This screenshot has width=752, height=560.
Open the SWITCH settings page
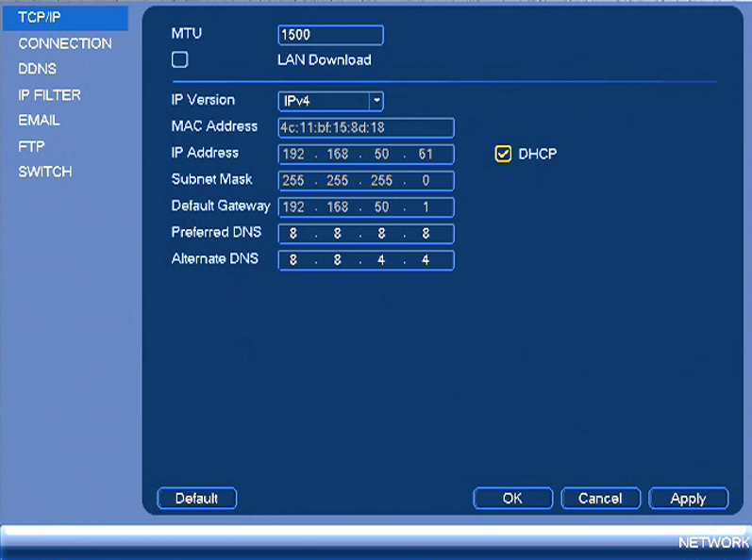(45, 172)
